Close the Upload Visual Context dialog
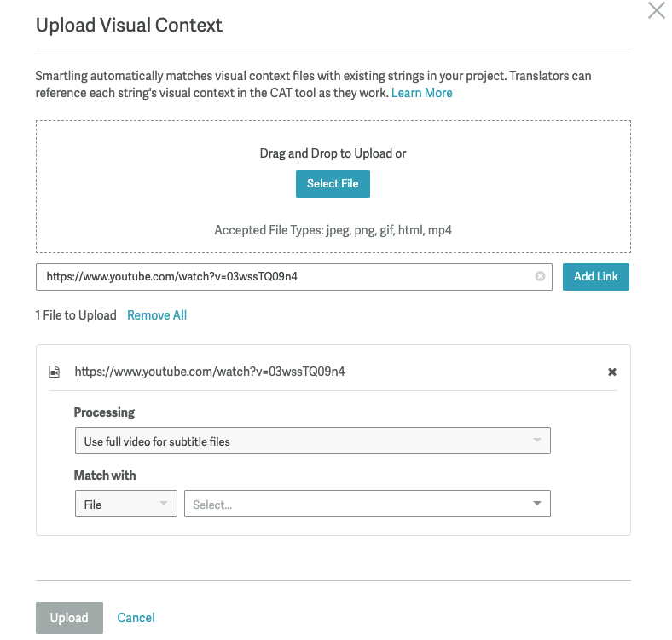 click(656, 11)
